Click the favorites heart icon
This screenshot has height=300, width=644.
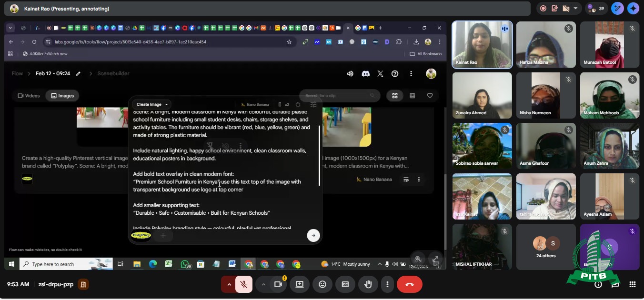(430, 96)
